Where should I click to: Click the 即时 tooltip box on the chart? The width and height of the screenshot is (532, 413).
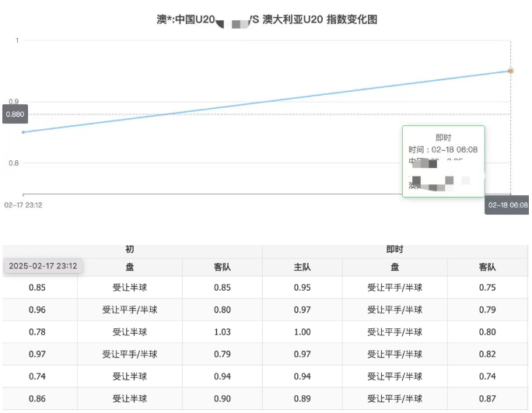pos(443,161)
